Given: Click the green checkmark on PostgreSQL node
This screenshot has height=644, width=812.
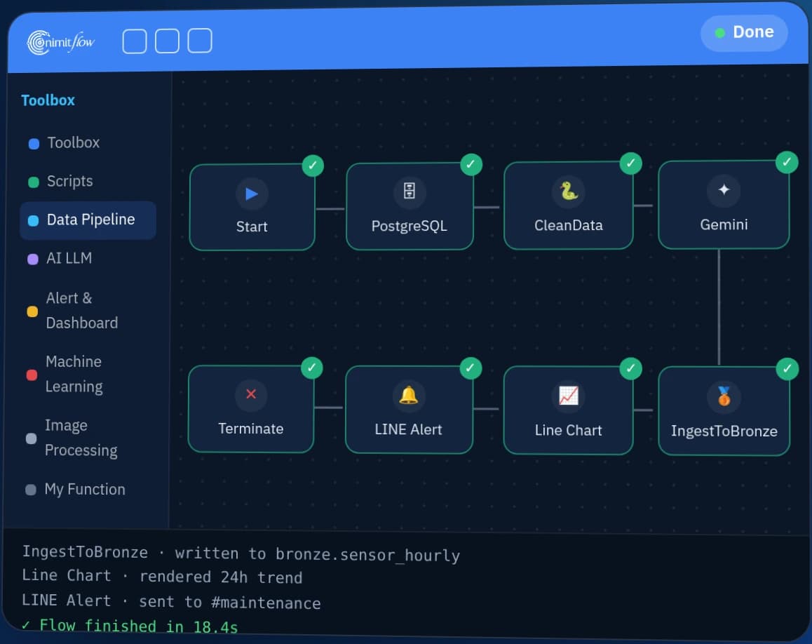Looking at the screenshot, I should pyautogui.click(x=471, y=165).
